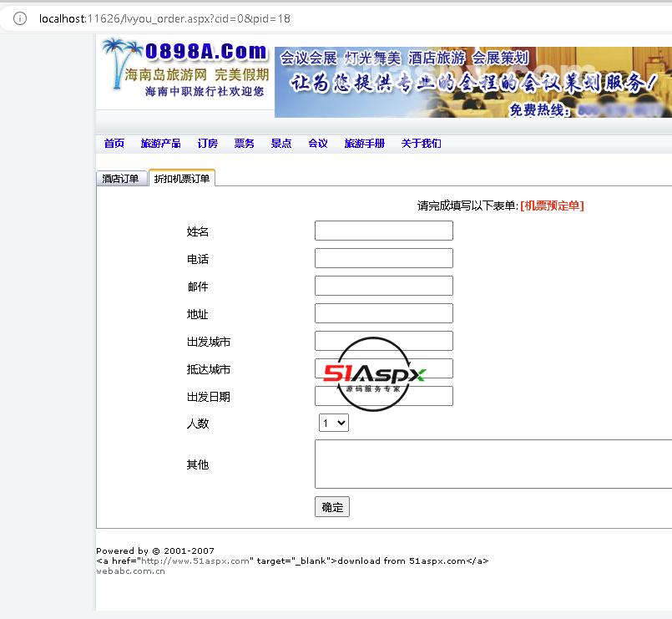The height and width of the screenshot is (619, 672).
Task: Click the 海南中职旅行社欢迎您 header text
Action: click(x=205, y=91)
